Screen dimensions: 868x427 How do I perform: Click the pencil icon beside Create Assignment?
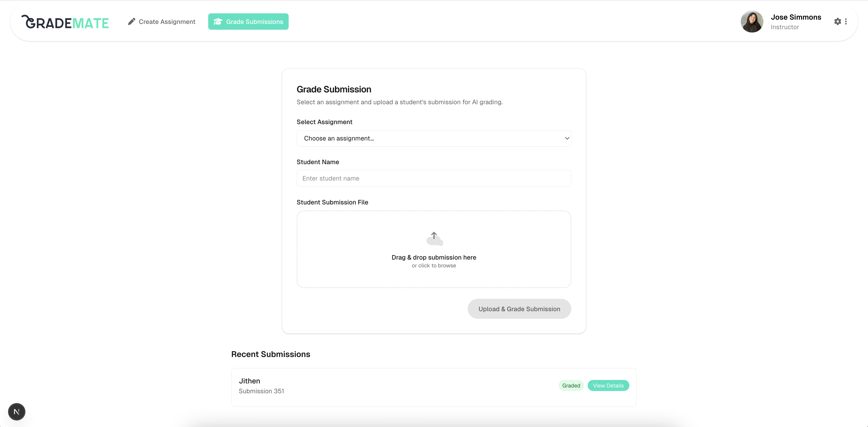132,22
